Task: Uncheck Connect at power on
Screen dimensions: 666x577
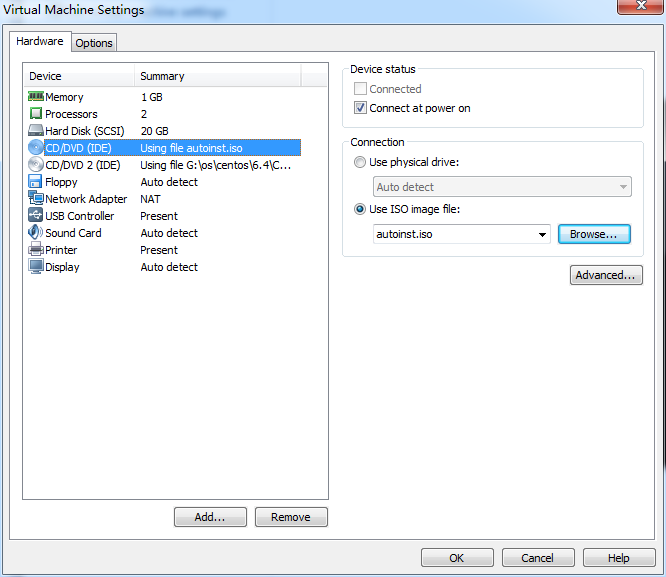Action: [360, 108]
